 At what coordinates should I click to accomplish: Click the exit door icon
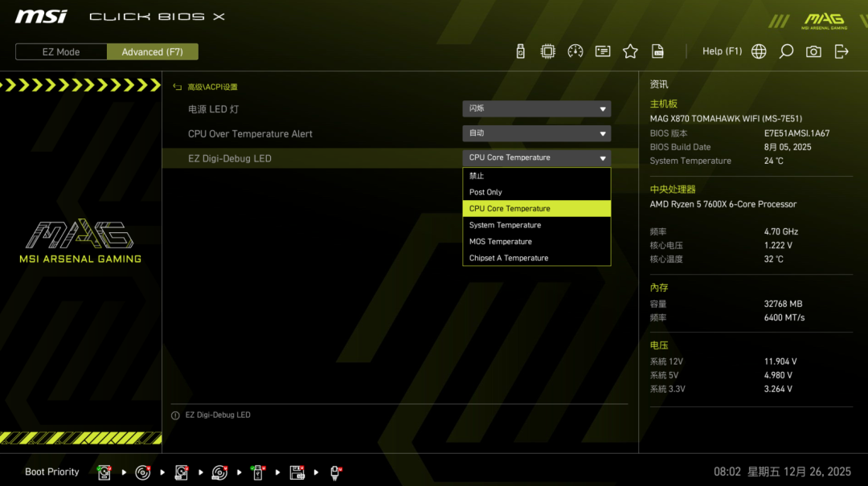[841, 51]
